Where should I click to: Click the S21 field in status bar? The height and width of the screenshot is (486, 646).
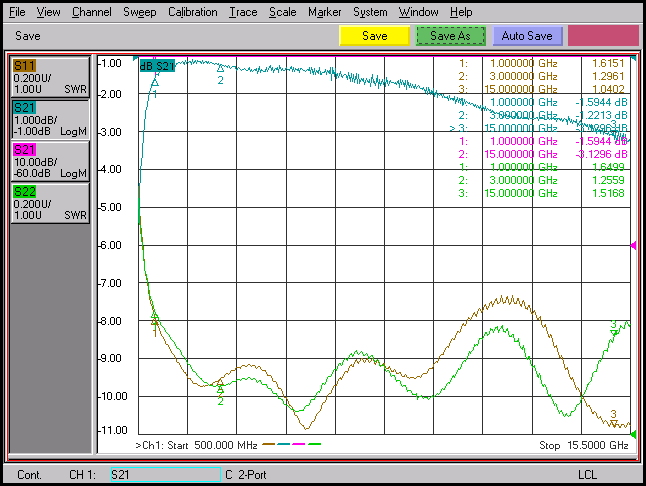click(x=166, y=474)
